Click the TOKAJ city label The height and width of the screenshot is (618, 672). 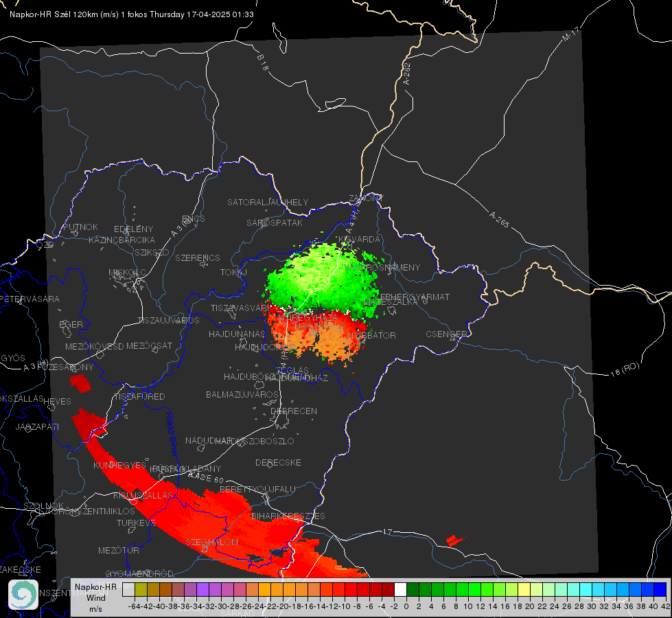tap(233, 273)
